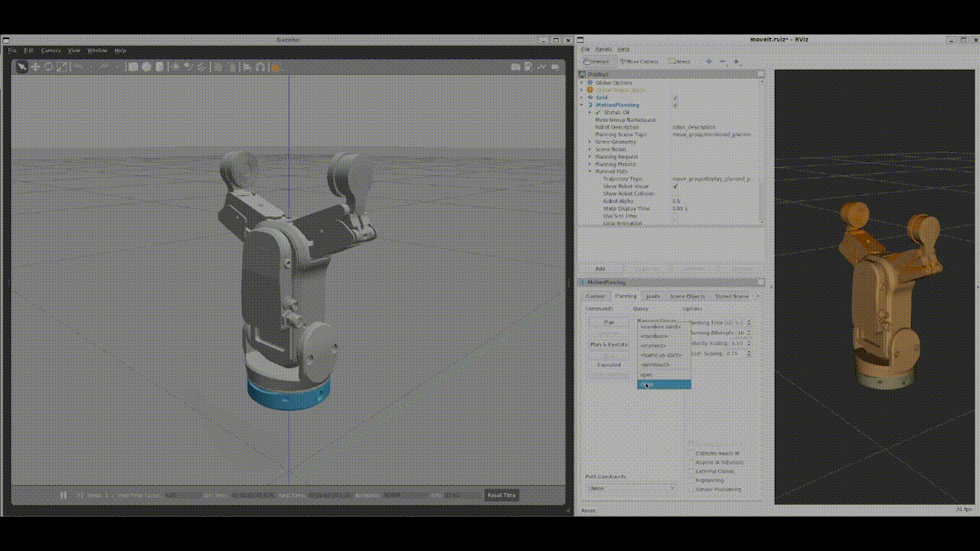Open the Align tool in Gazebo toolbar

(247, 67)
